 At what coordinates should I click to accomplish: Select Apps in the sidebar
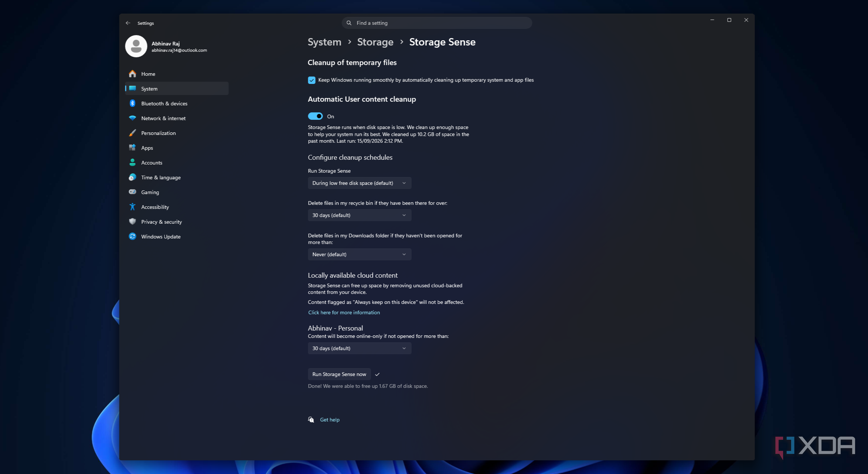click(x=177, y=148)
